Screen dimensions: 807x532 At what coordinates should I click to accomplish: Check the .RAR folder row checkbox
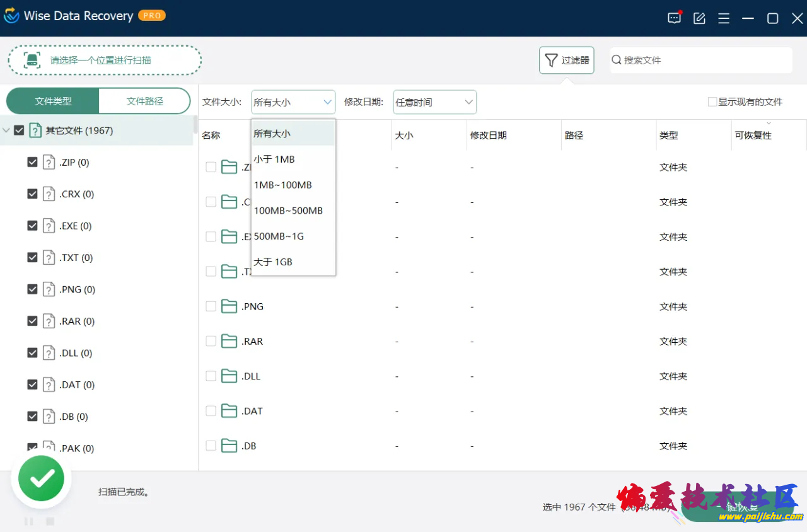211,341
